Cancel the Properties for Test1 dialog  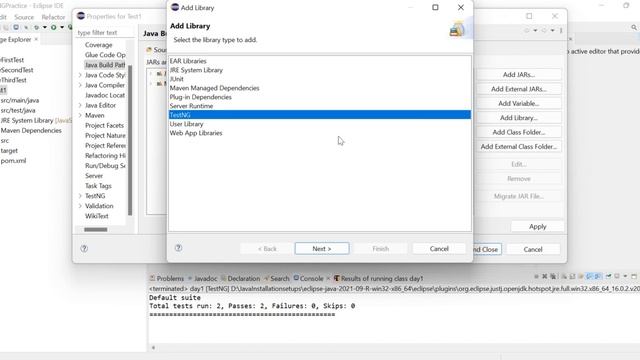(x=533, y=249)
